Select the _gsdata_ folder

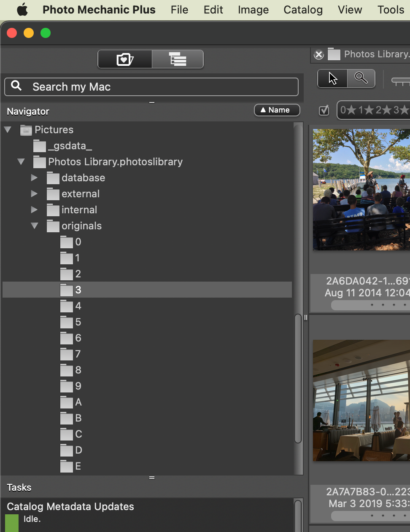tap(70, 146)
